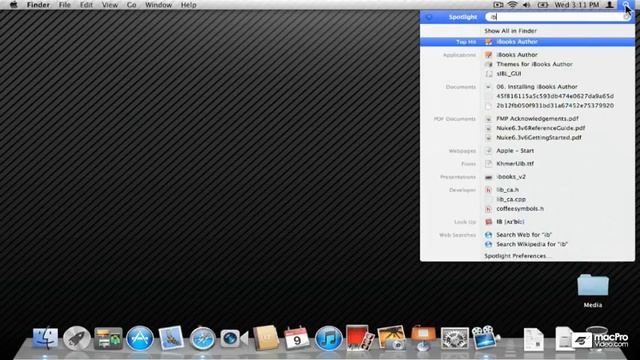
Task: Open Mail stamp icon in Dock
Action: point(171,337)
